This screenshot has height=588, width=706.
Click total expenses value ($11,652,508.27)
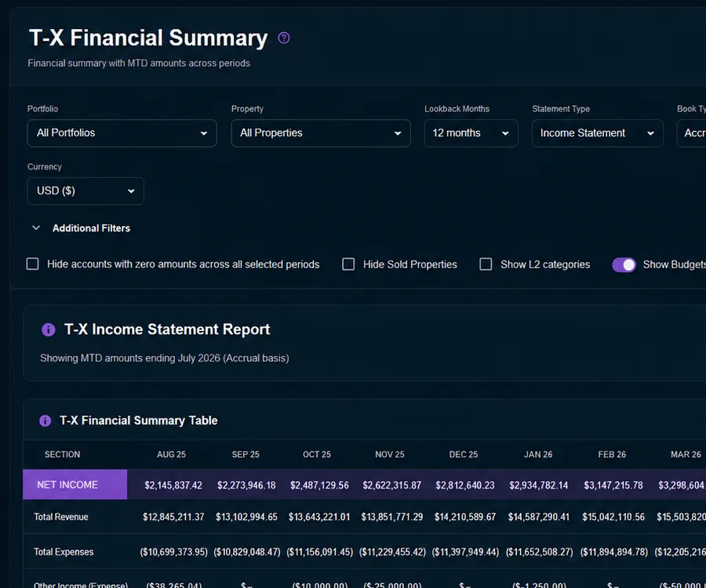[539, 552]
